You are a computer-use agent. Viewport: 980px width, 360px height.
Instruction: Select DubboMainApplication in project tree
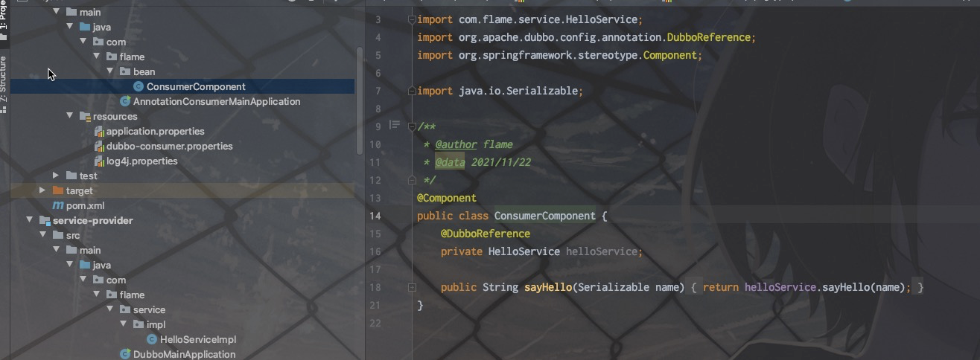click(184, 354)
